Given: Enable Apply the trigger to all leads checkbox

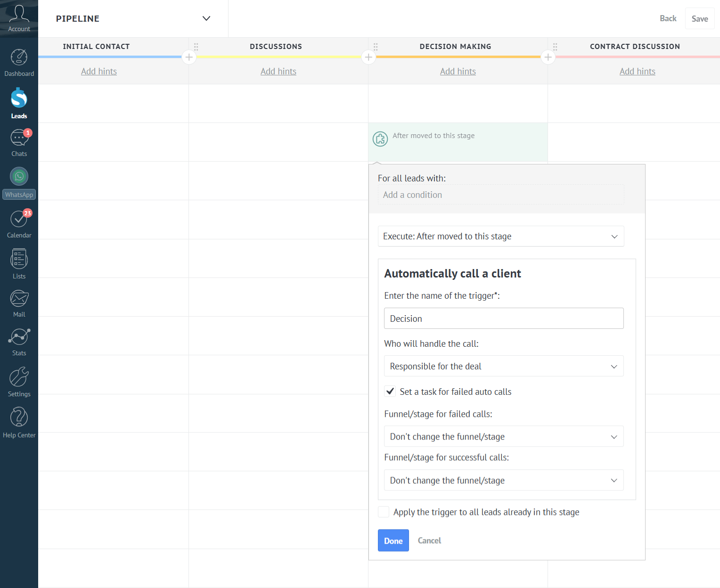Looking at the screenshot, I should tap(384, 512).
